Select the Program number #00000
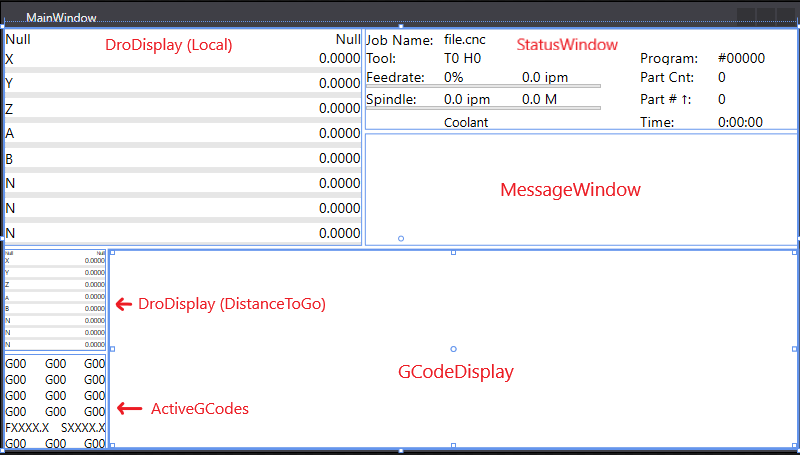Image resolution: width=800 pixels, height=455 pixels. [741, 58]
